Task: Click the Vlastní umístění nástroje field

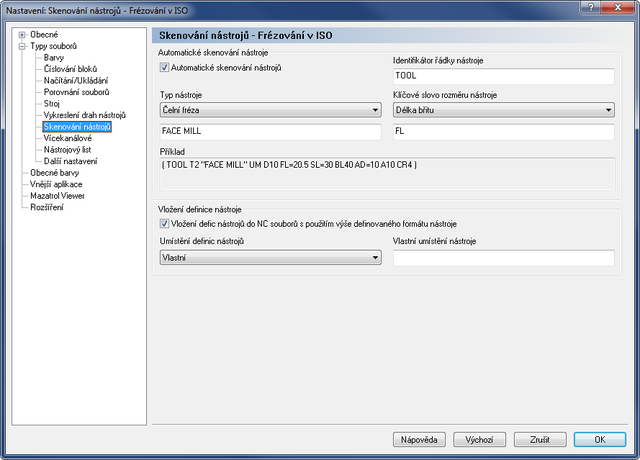Action: point(504,258)
